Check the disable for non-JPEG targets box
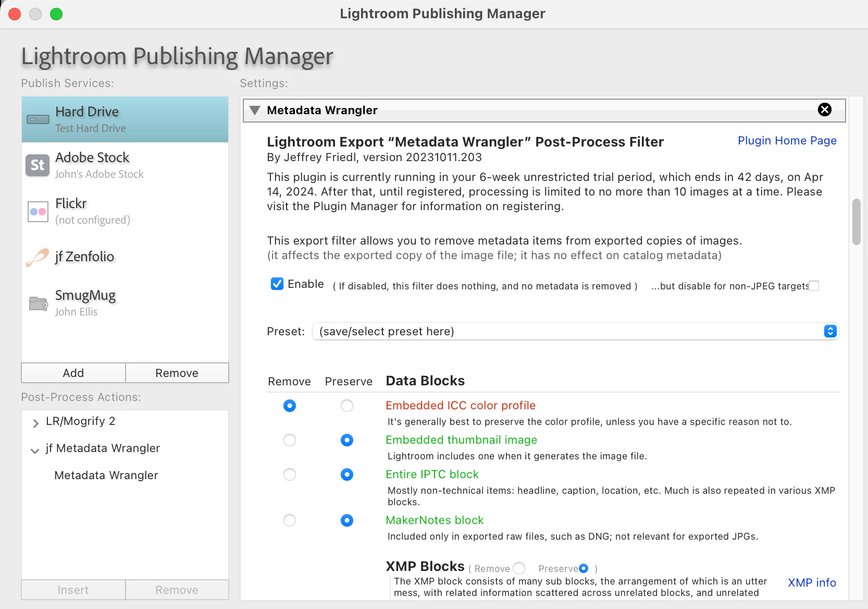The height and width of the screenshot is (609, 868). 814,286
